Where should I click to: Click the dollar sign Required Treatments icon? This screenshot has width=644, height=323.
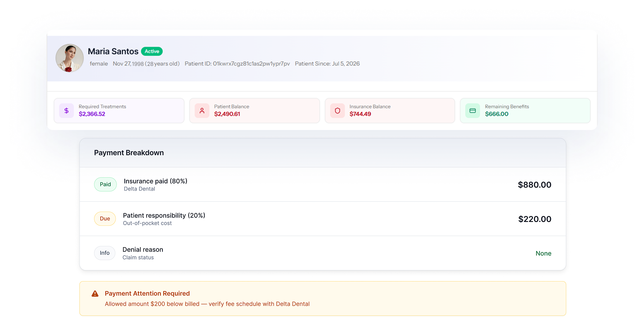tap(66, 111)
